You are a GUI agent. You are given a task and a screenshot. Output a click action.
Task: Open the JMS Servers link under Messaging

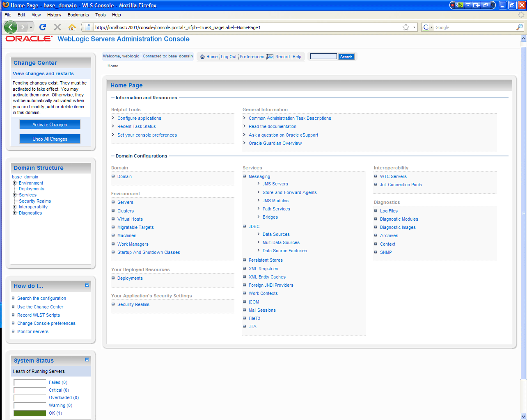coord(275,184)
